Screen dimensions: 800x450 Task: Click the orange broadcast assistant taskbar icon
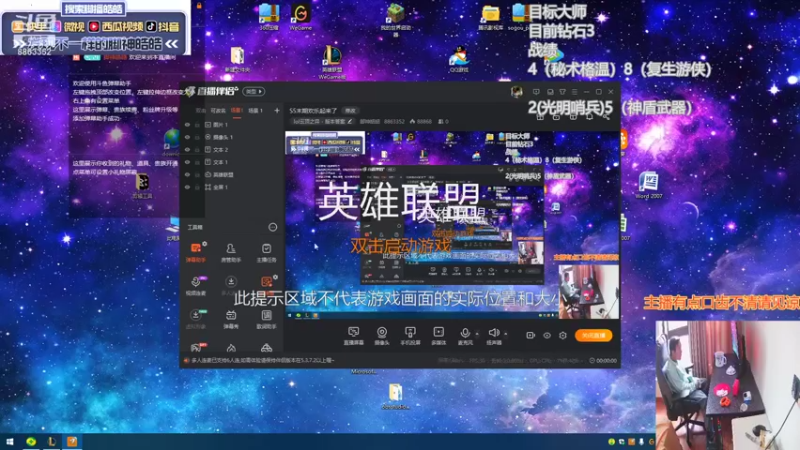pos(72,442)
